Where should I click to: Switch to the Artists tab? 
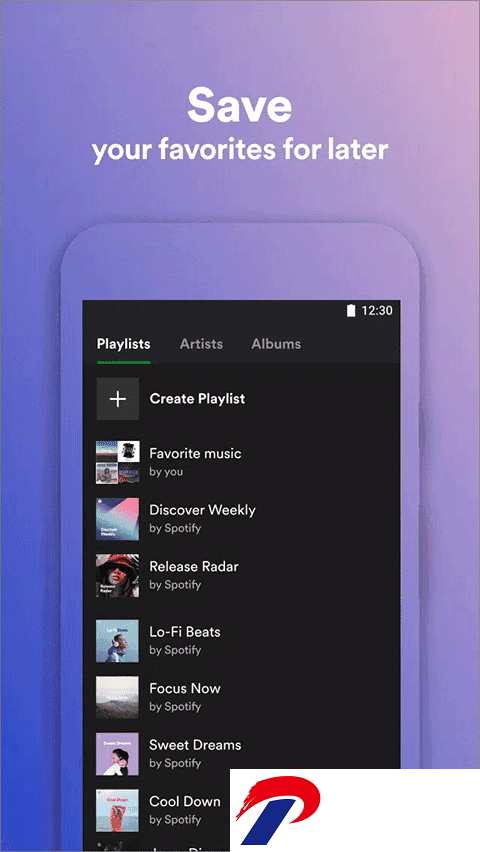point(201,344)
